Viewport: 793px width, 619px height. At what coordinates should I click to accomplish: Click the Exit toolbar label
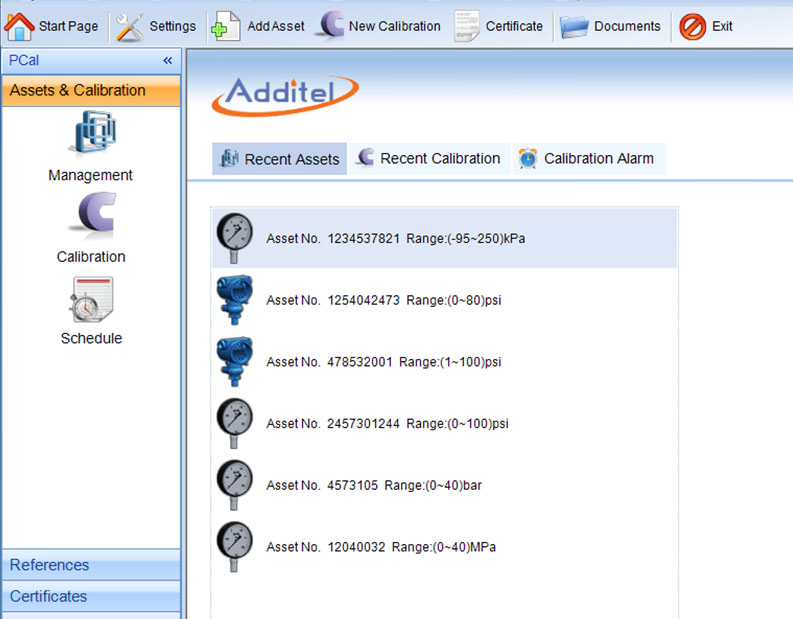pyautogui.click(x=722, y=26)
